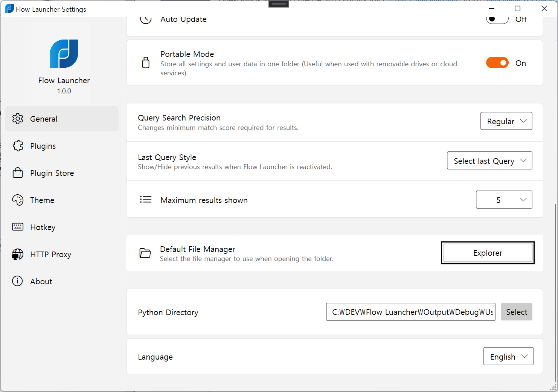This screenshot has width=558, height=392.
Task: Open the Query Search Precision dropdown
Action: click(506, 121)
